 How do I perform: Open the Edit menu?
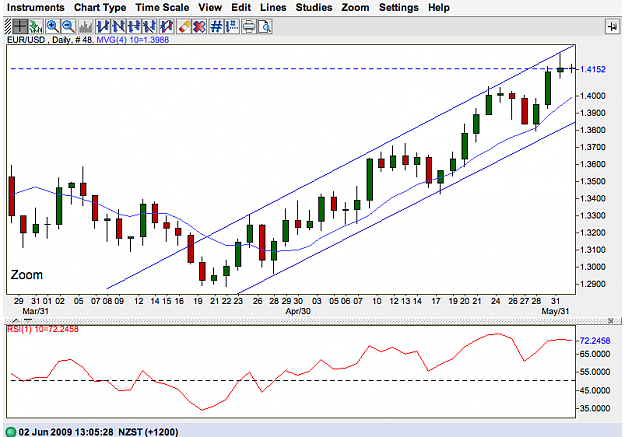241,8
